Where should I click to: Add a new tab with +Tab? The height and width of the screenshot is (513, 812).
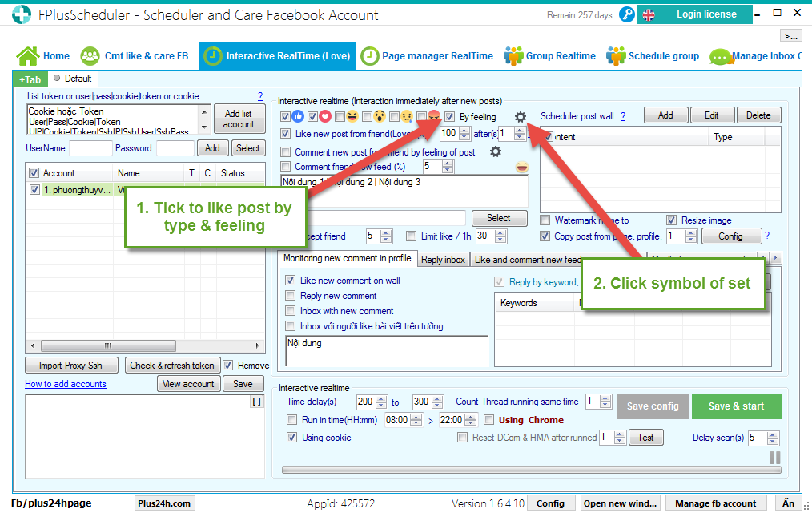[x=30, y=79]
